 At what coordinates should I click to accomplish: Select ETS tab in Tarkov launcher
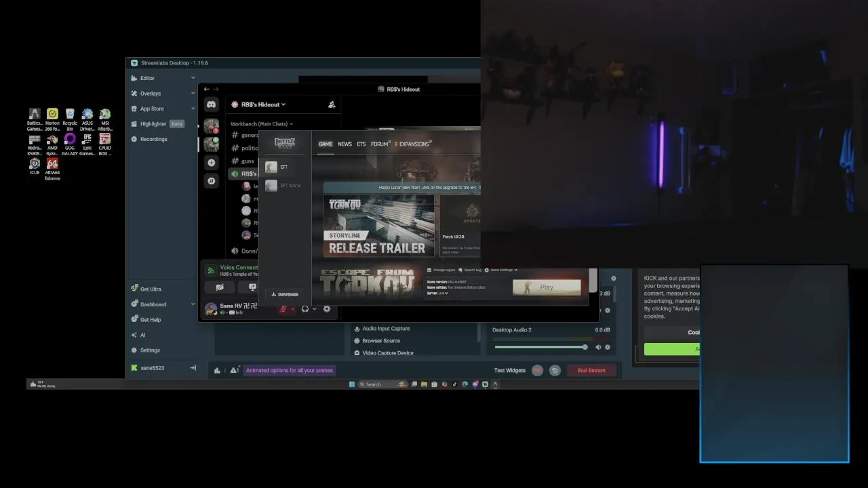[x=361, y=144]
